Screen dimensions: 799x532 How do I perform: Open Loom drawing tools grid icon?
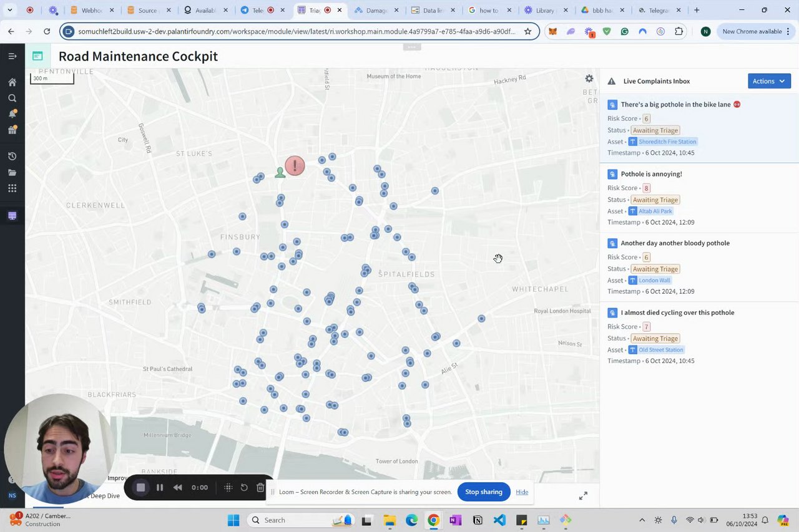[228, 488]
